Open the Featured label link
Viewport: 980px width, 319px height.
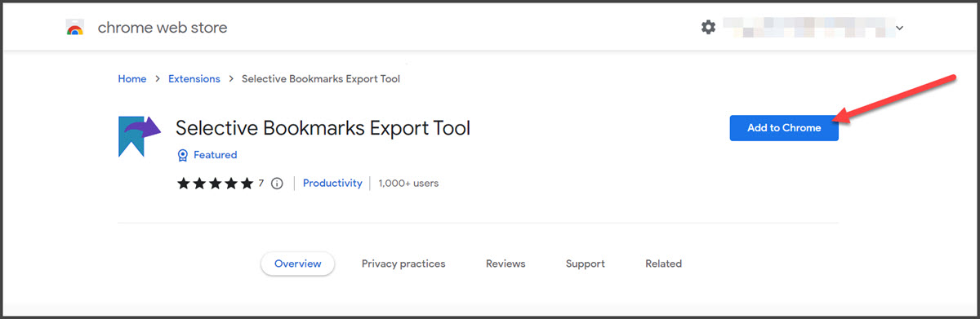(216, 155)
